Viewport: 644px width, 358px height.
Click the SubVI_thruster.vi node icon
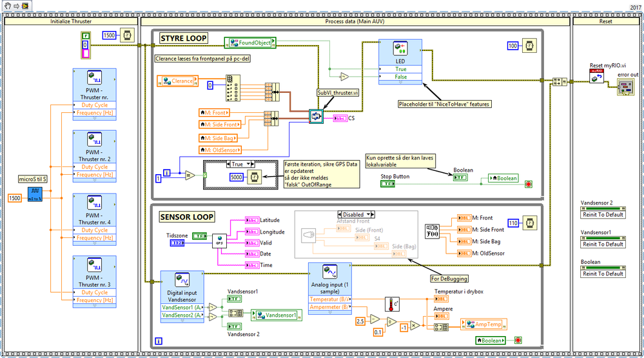tap(316, 116)
